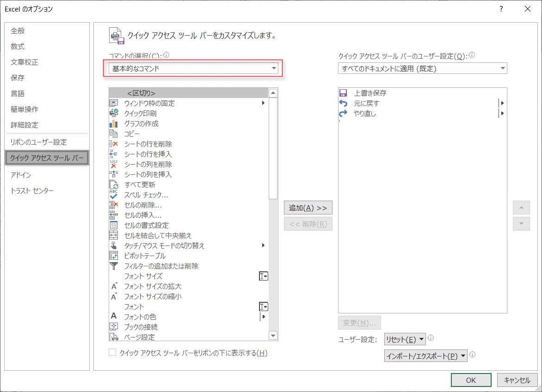The image size is (542, 392).
Task: Click command list scrollbar down arrow
Action: click(273, 335)
